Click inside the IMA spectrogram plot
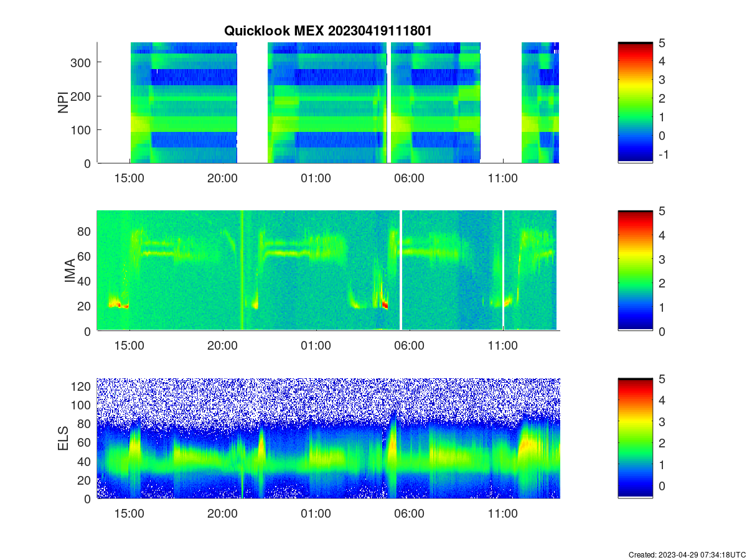 coord(328,271)
